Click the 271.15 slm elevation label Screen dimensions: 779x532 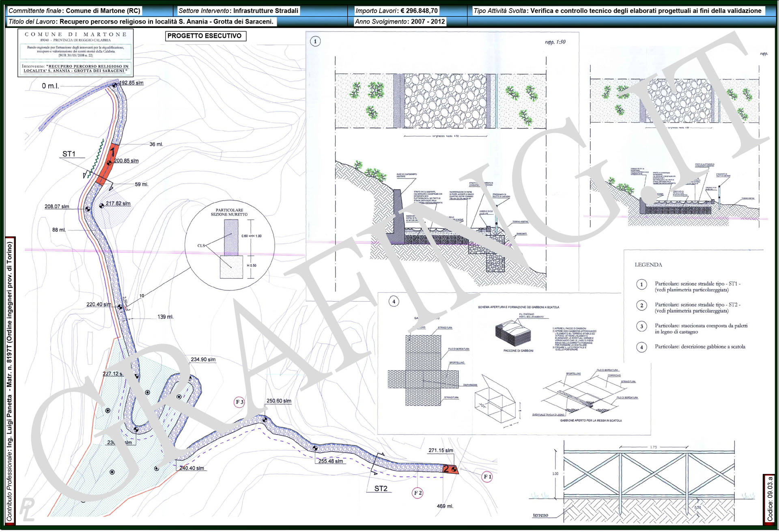[x=441, y=450]
